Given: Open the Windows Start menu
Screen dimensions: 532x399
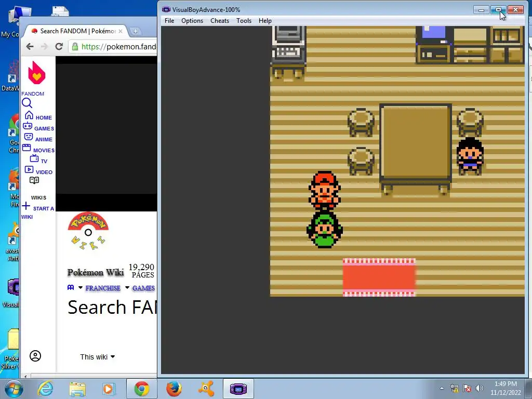Looking at the screenshot, I should [x=14, y=389].
